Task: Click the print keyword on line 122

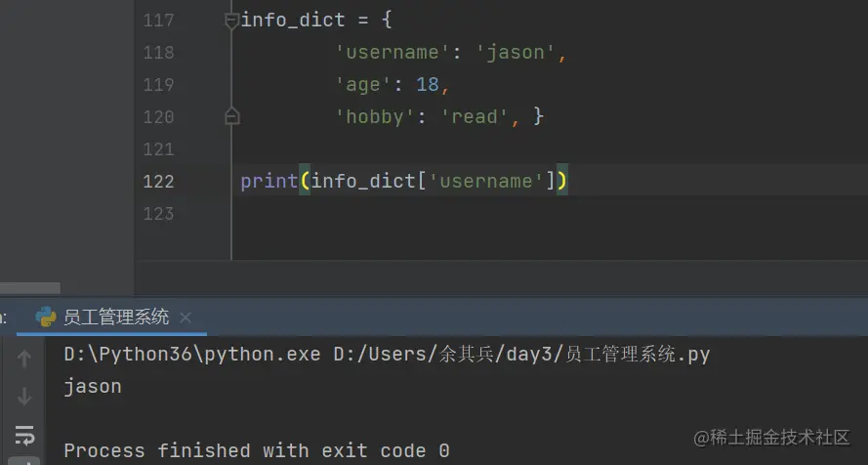Action: pyautogui.click(x=269, y=182)
